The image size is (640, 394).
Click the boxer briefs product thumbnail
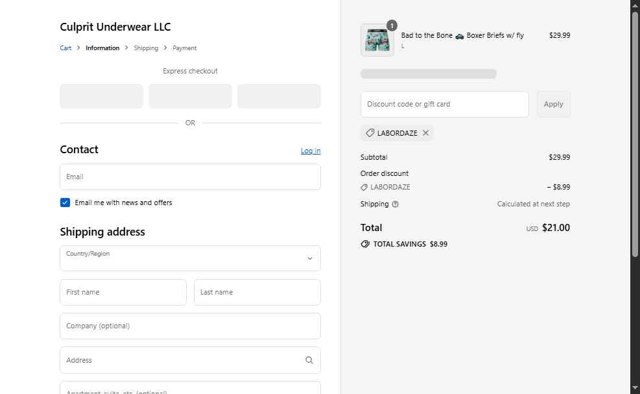pos(377,40)
